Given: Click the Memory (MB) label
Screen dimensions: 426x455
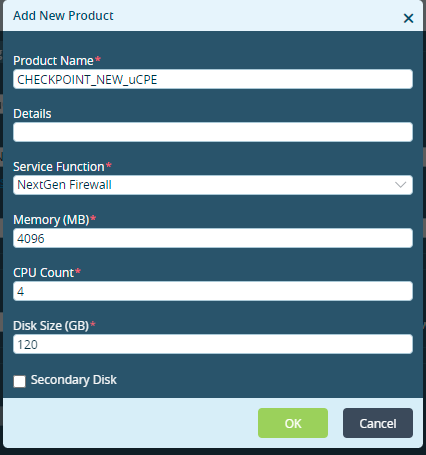Looking at the screenshot, I should (51, 220).
